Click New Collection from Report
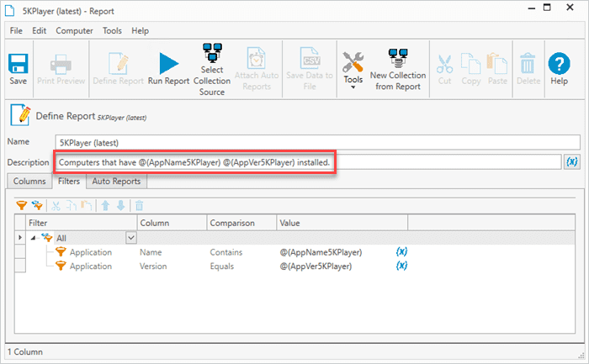This screenshot has height=364, width=589. [398, 70]
